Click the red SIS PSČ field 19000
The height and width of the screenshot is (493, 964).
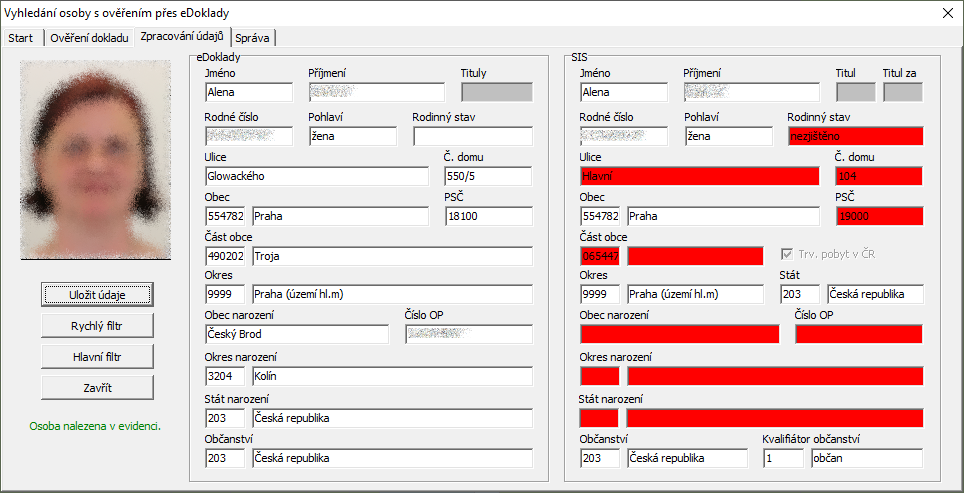(879, 216)
